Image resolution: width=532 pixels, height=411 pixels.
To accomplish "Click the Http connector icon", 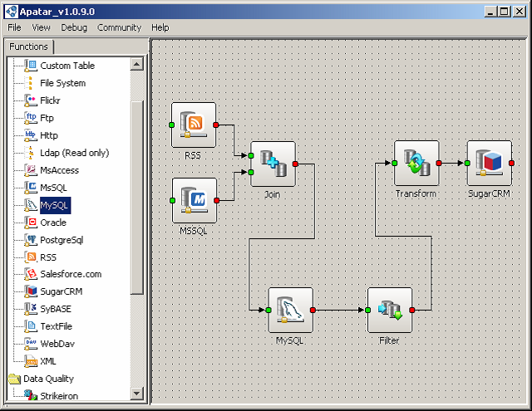I will pyautogui.click(x=31, y=135).
